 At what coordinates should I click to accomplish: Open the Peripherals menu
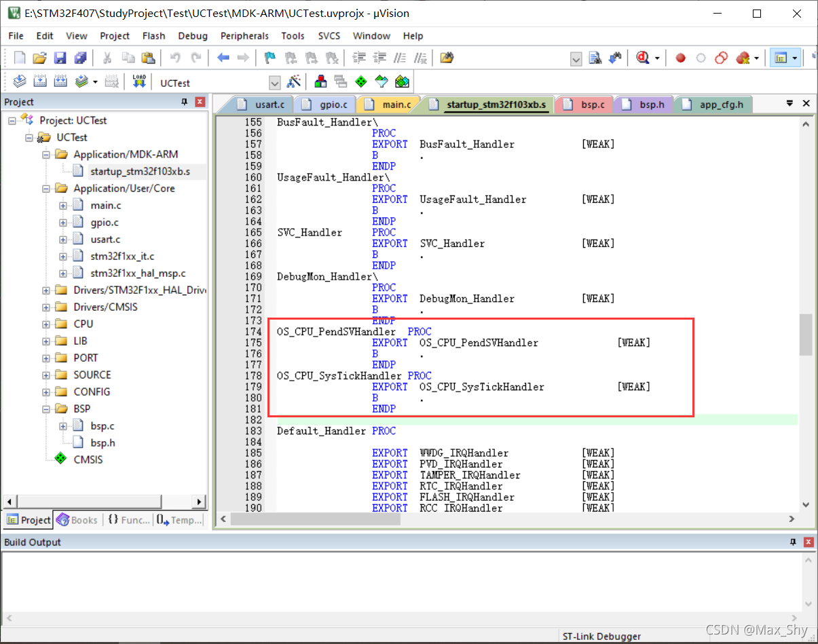[244, 35]
